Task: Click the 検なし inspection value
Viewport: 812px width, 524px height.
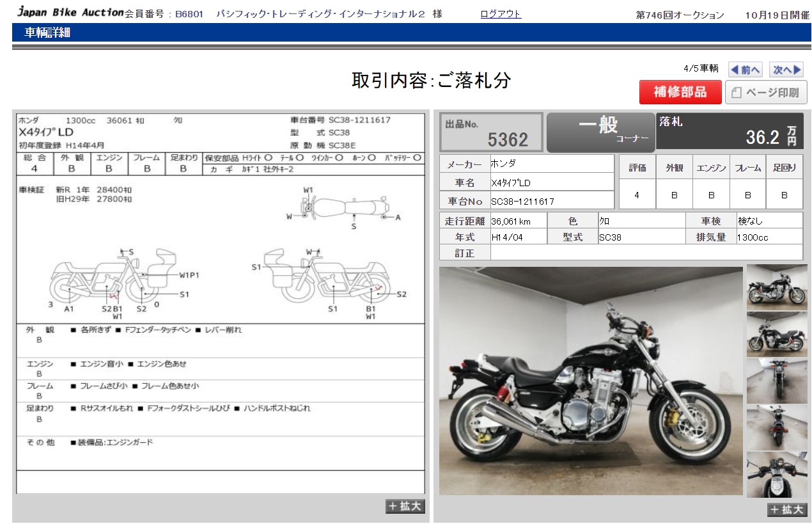Action: (x=750, y=221)
